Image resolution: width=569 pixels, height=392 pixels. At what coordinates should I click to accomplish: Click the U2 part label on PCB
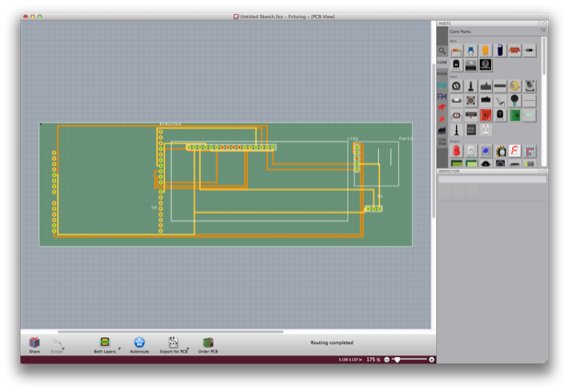coord(154,207)
